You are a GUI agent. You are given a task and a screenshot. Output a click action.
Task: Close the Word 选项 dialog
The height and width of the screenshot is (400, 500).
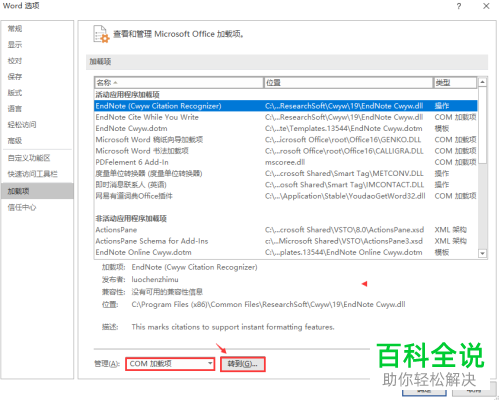(486, 6)
